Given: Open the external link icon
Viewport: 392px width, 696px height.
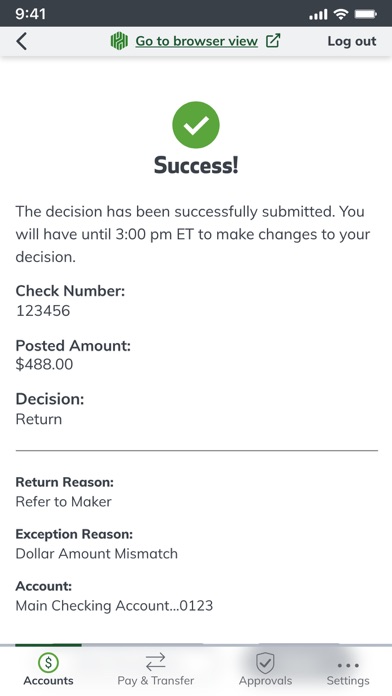Looking at the screenshot, I should coord(273,41).
